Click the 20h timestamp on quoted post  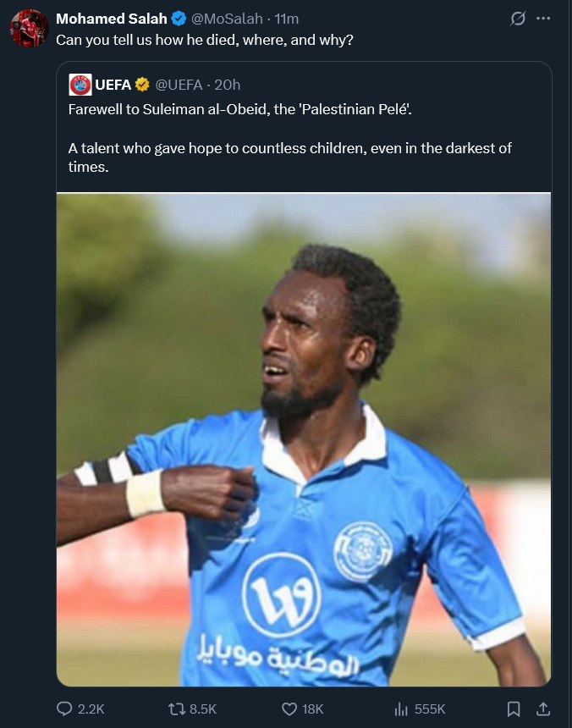pyautogui.click(x=227, y=85)
